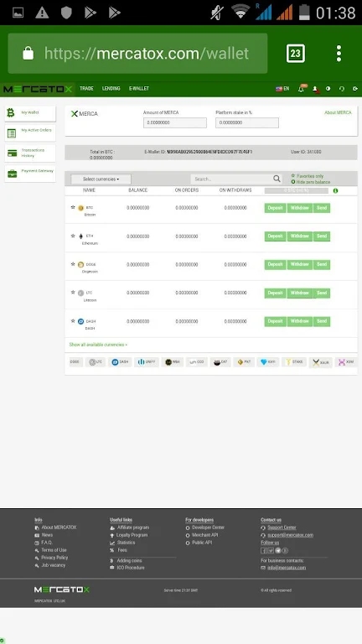The width and height of the screenshot is (362, 644).
Task: Toggle Favorites only filter
Action: (x=308, y=176)
